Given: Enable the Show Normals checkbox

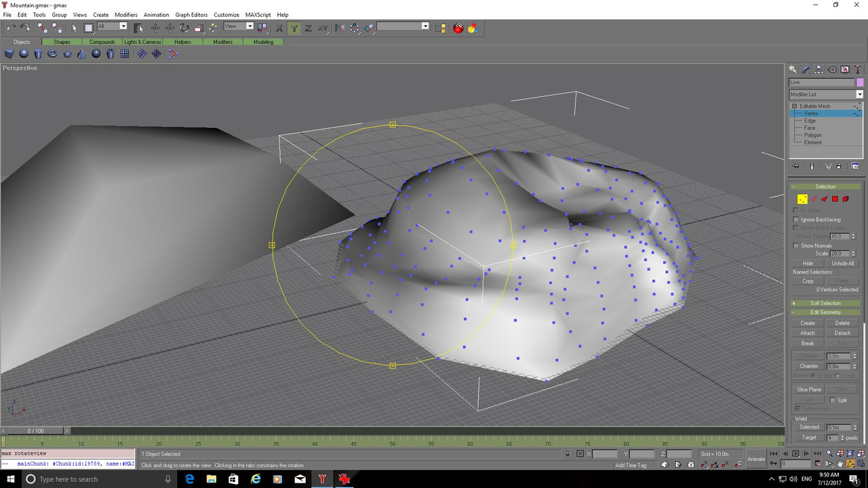Looking at the screenshot, I should [x=796, y=245].
